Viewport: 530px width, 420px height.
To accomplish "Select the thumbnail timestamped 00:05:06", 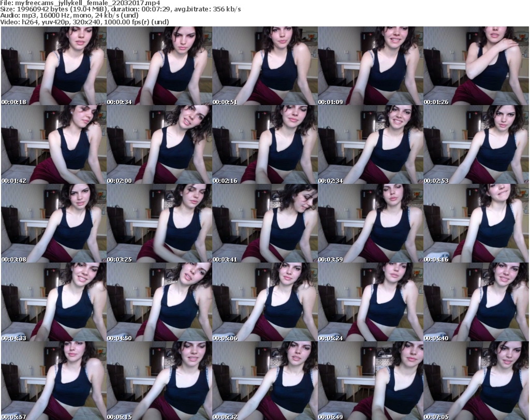I will click(265, 302).
